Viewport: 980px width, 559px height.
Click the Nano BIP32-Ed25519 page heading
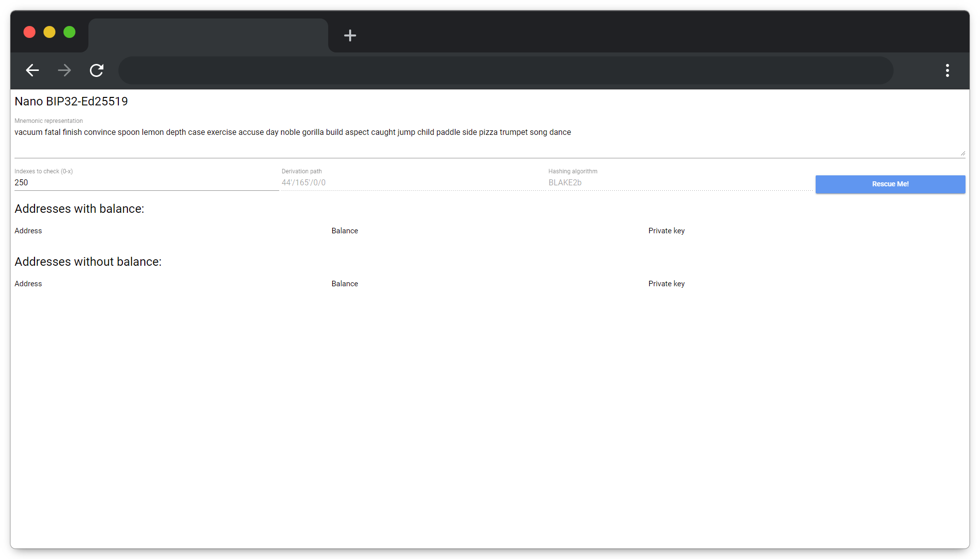point(71,101)
